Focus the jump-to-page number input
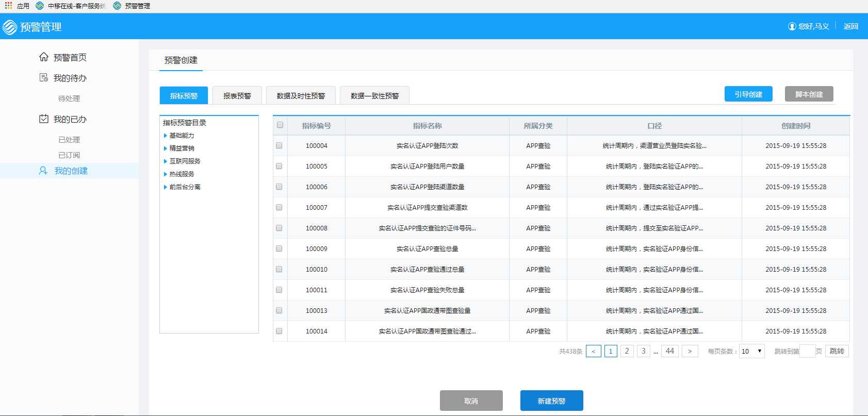 807,351
